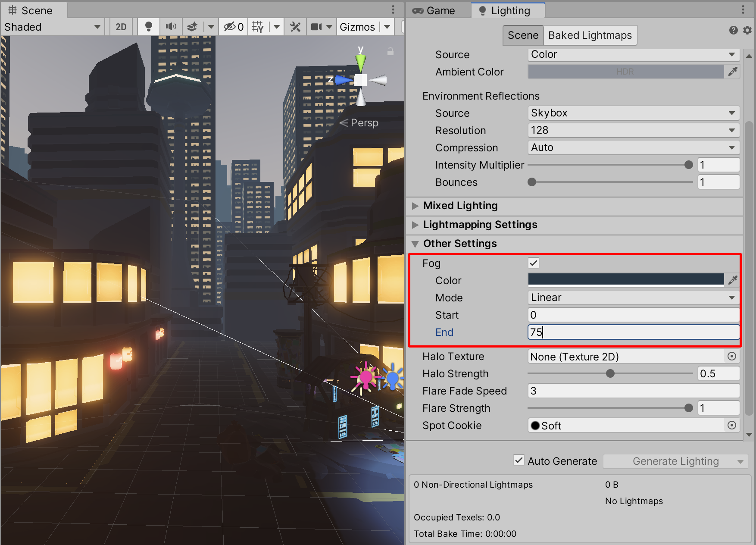756x545 pixels.
Task: Select the Baked Lightmaps tab
Action: pos(590,35)
